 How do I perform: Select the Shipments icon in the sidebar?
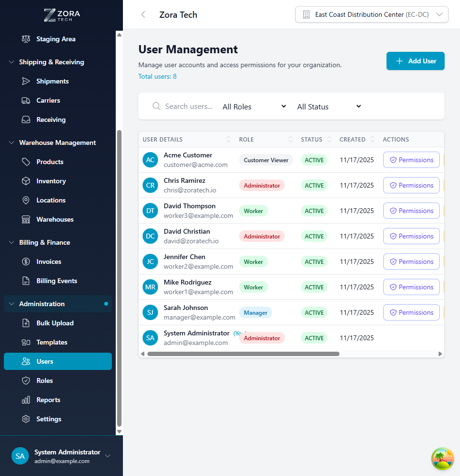click(25, 81)
